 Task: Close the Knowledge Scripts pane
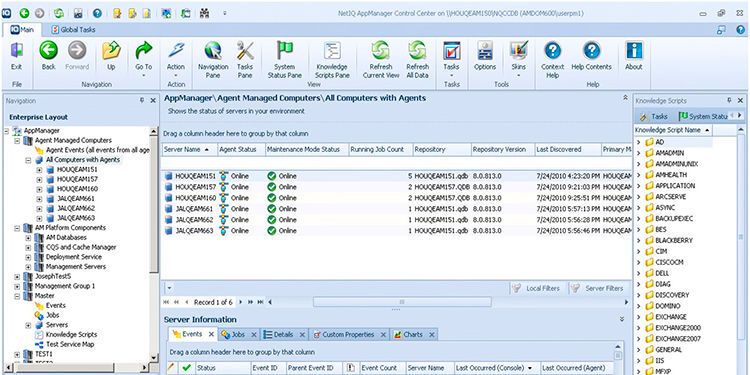[x=740, y=100]
